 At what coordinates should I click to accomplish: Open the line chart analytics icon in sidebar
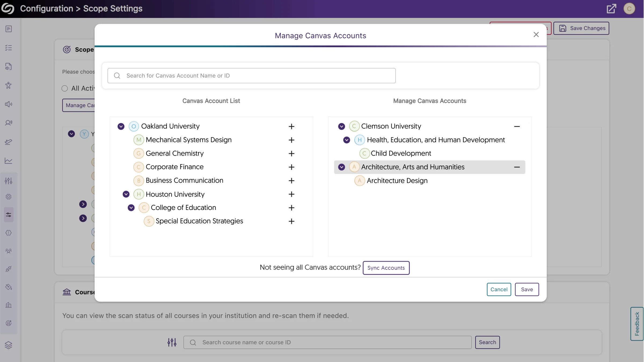point(9,161)
